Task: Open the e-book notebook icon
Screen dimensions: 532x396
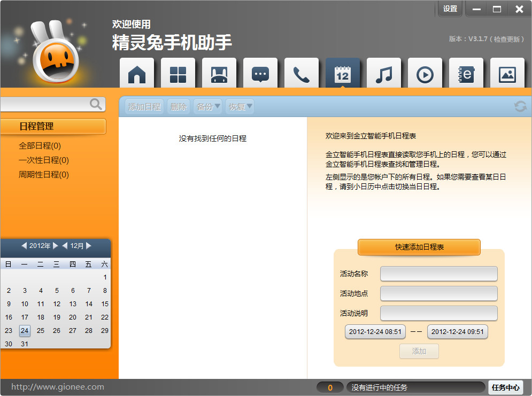Action: [x=466, y=73]
